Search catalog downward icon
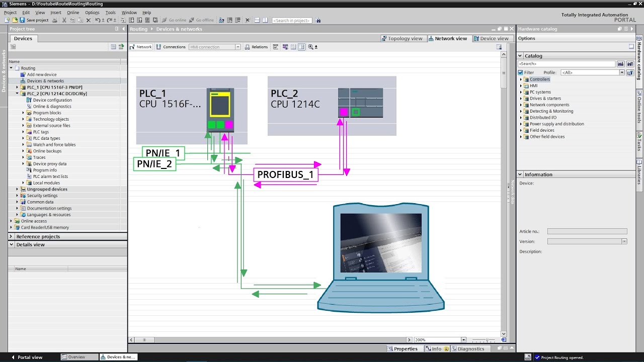644x362 pixels. pos(621,64)
